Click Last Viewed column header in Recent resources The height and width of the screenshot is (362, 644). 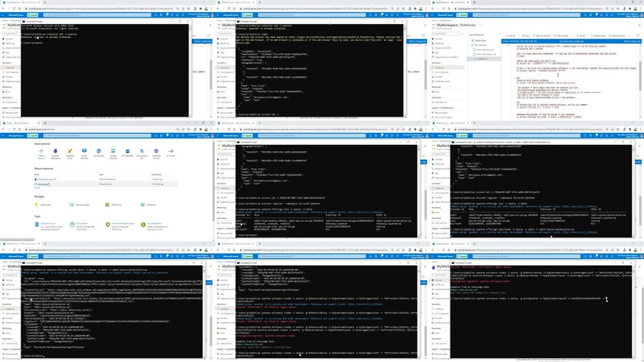pos(156,174)
